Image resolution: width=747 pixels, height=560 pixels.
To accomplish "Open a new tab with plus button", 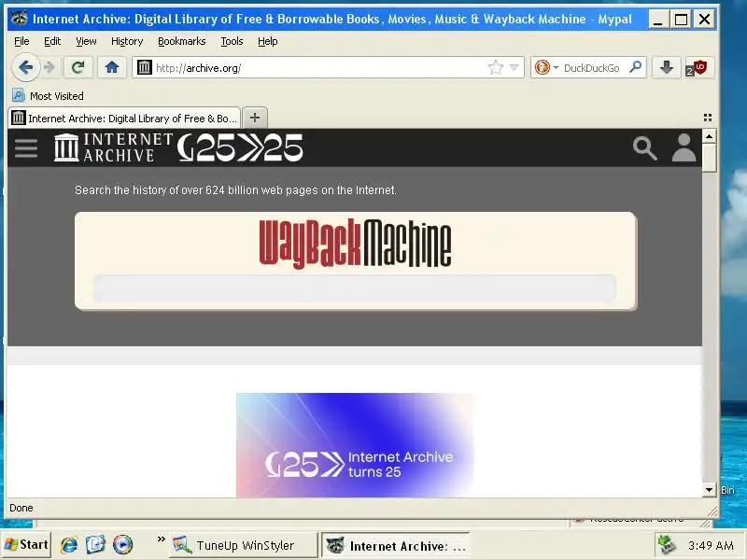I will (255, 118).
